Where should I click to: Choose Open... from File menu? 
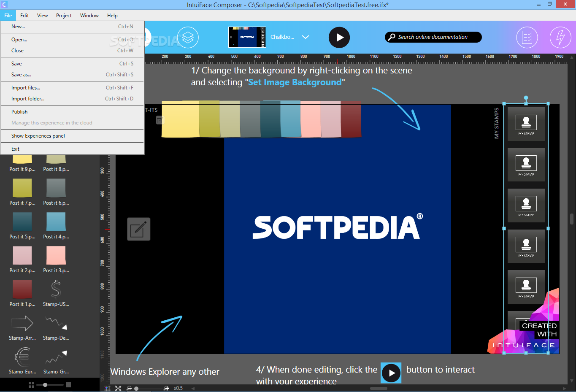pos(72,40)
